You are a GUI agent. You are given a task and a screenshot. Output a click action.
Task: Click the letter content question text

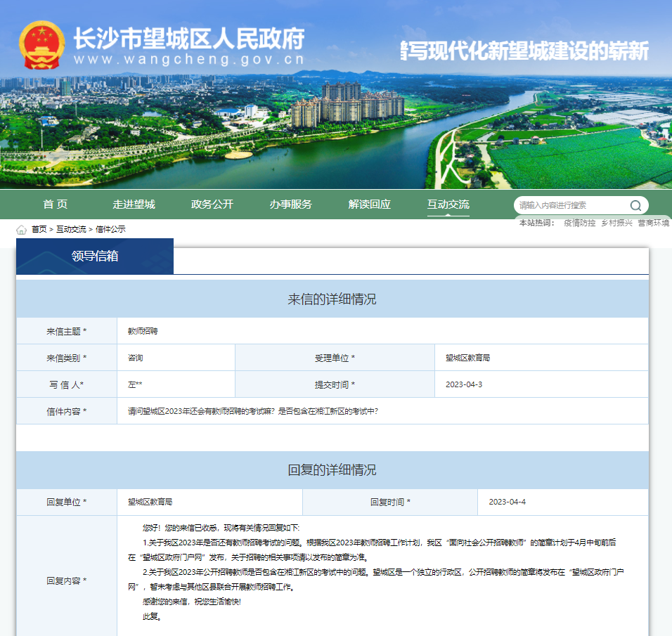point(253,411)
